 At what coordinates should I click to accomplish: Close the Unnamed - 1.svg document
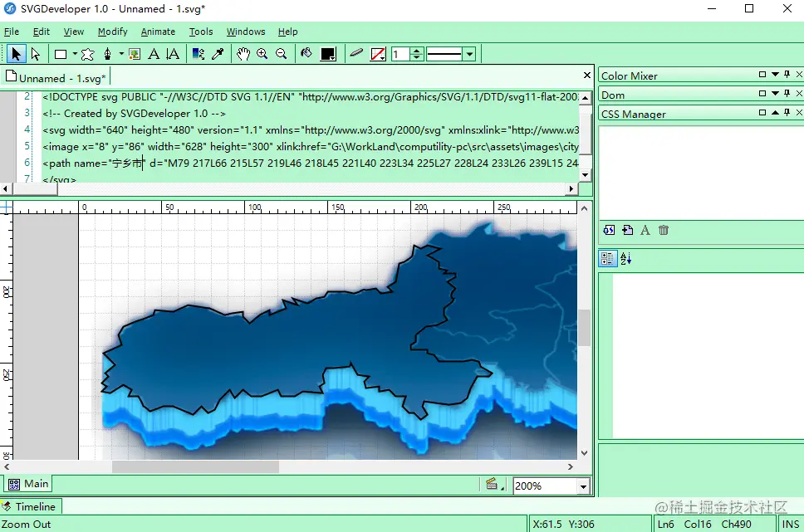pos(587,76)
